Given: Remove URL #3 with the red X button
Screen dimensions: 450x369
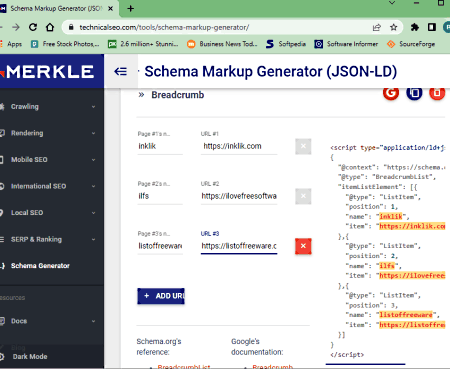Looking at the screenshot, I should pyautogui.click(x=303, y=246).
